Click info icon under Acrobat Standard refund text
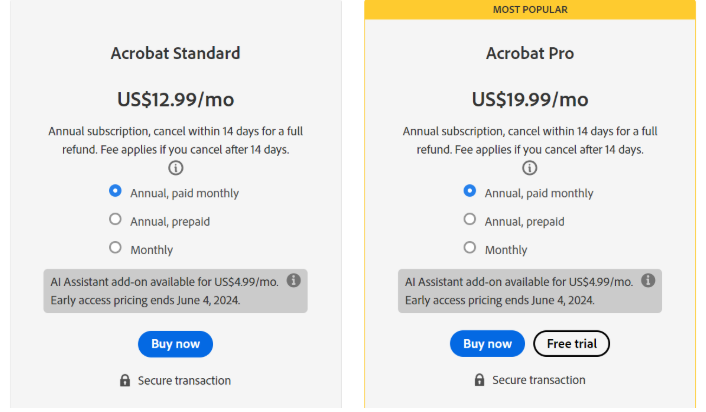This screenshot has width=706, height=412. (176, 168)
